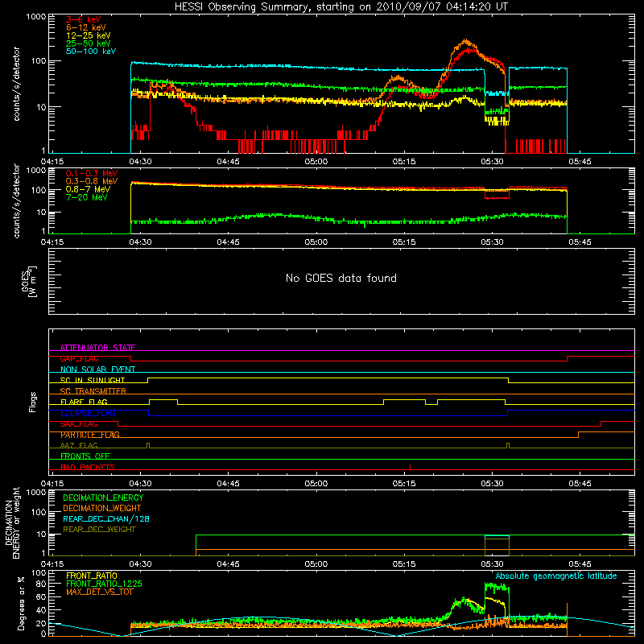
Task: Click the MAX_DET_VS_TOT legend label
Action: tap(99, 592)
